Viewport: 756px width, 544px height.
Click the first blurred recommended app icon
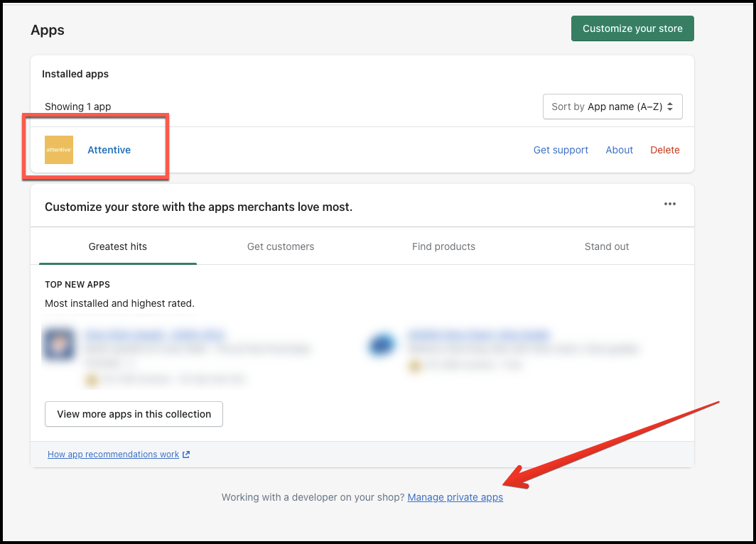59,344
